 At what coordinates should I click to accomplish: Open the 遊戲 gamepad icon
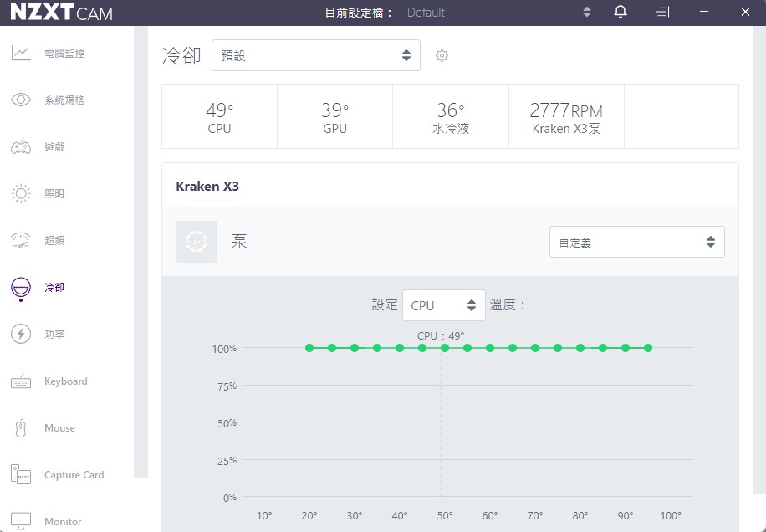21,146
